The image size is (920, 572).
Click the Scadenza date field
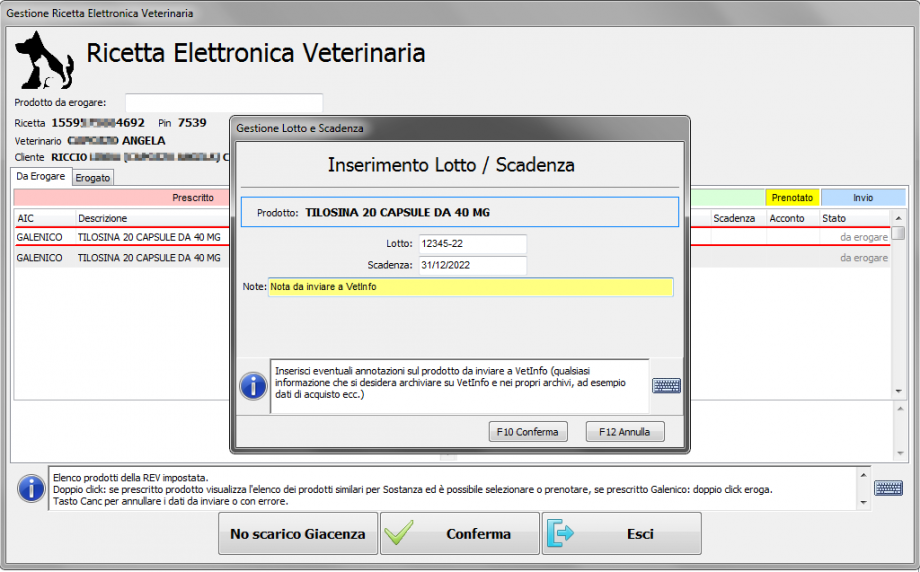tap(471, 265)
